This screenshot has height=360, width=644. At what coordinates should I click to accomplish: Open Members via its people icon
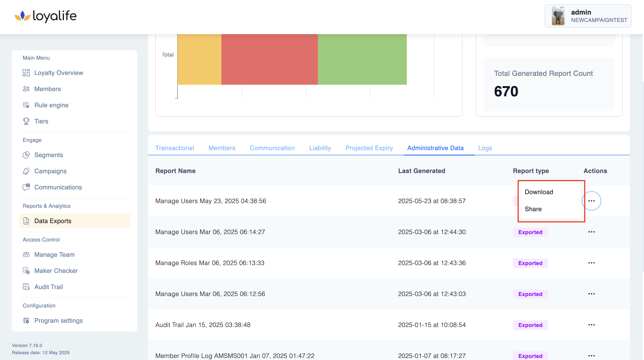pyautogui.click(x=26, y=89)
